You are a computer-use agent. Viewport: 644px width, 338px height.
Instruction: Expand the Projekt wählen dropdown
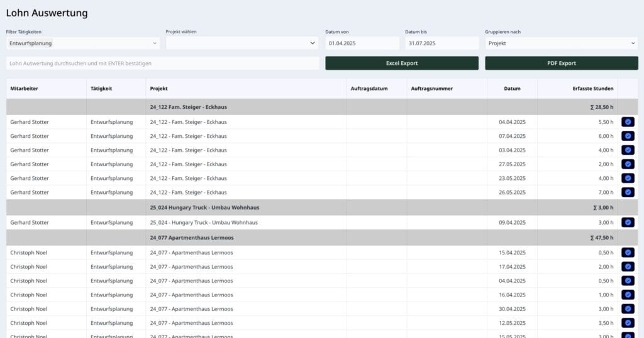click(x=241, y=43)
